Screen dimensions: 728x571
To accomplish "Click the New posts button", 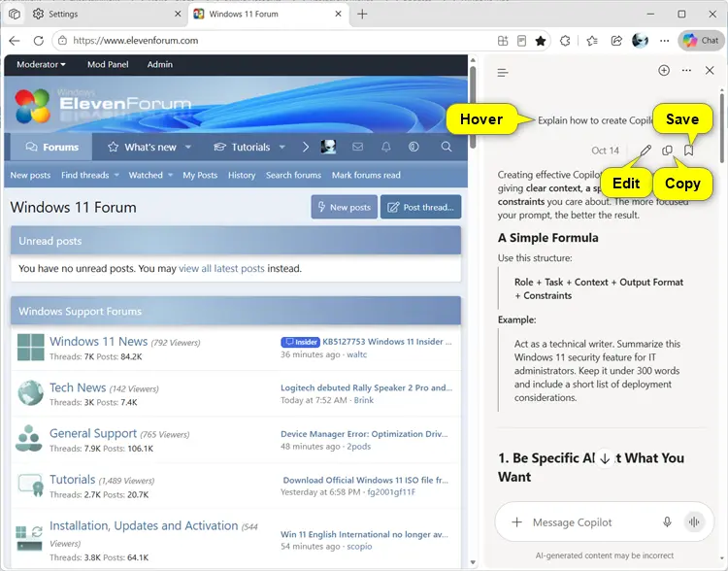I will coord(344,207).
